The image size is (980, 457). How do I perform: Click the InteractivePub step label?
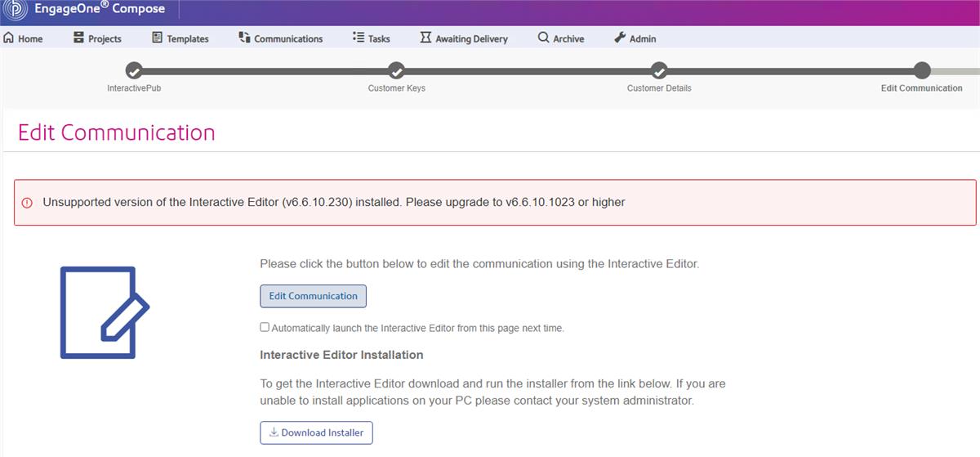tap(134, 88)
